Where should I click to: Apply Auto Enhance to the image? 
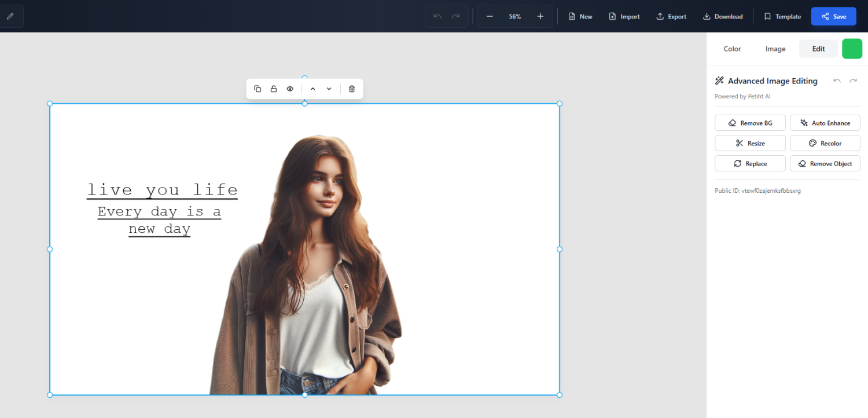825,123
